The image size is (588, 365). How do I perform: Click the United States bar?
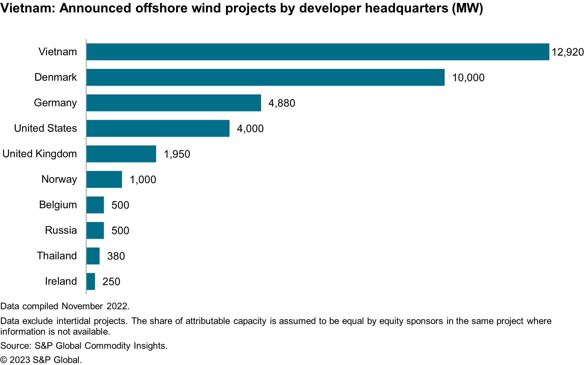158,128
